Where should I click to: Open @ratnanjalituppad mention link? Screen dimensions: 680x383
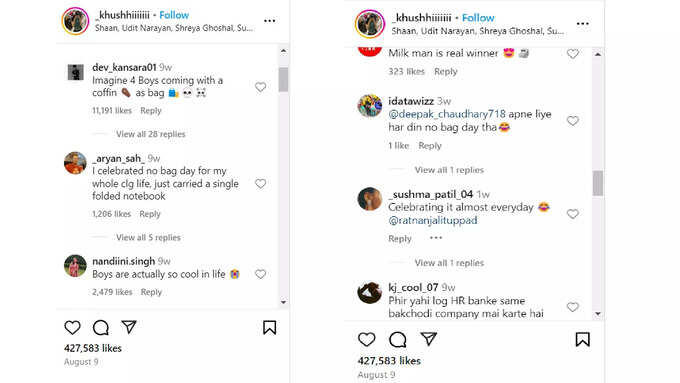(x=432, y=220)
